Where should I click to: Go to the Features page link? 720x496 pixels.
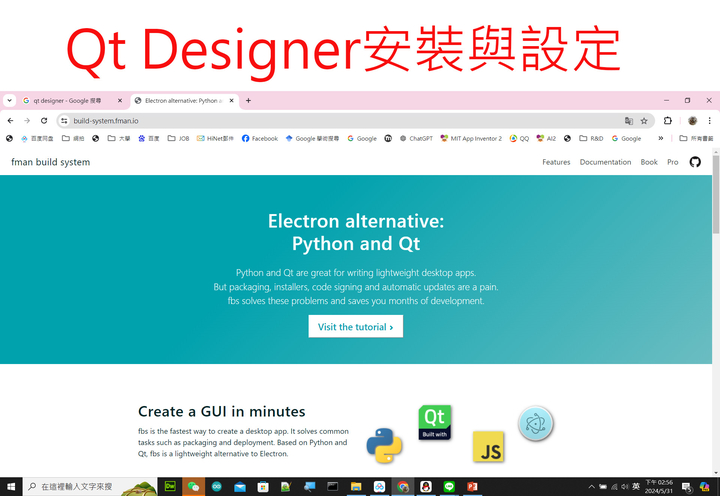point(556,162)
